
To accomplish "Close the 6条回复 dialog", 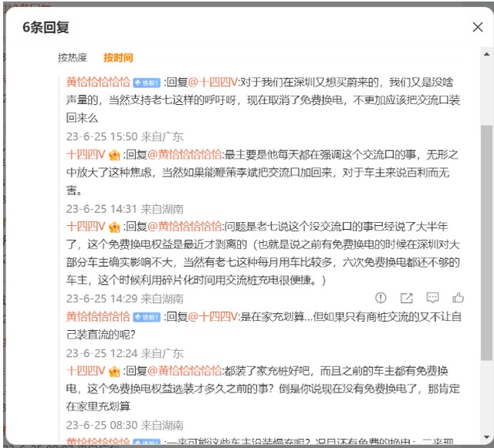I will pos(477,28).
